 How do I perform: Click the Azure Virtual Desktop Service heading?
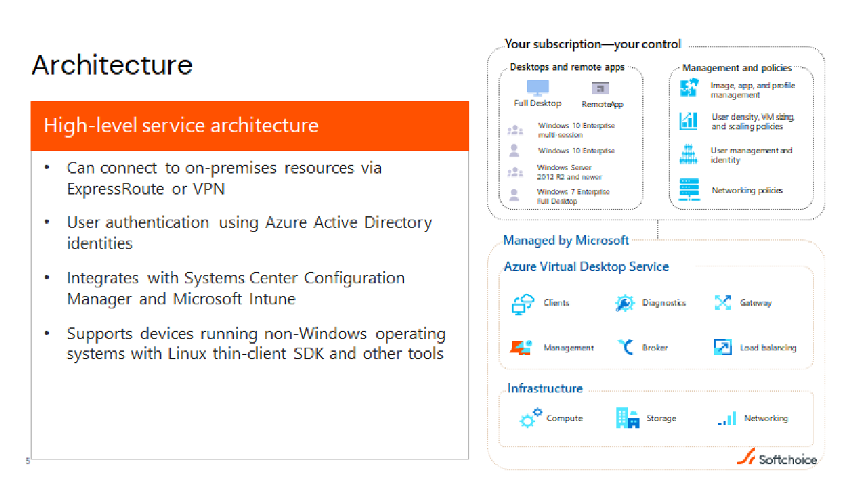586,266
